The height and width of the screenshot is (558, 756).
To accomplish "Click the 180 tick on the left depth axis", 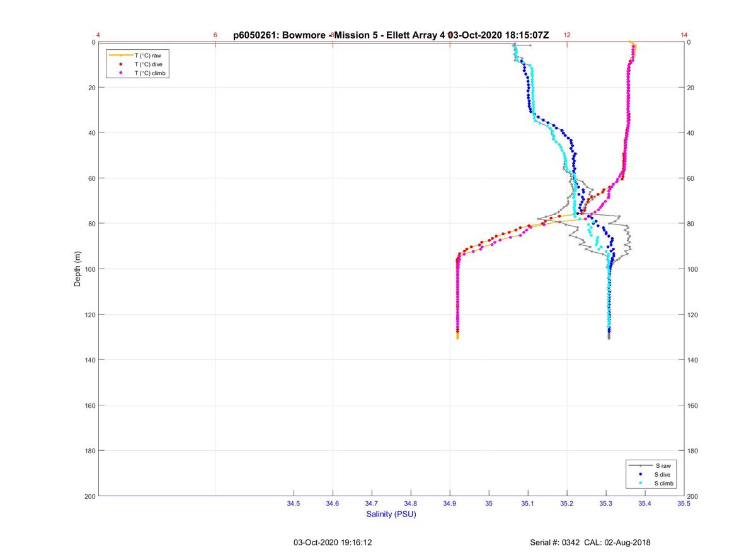I will point(89,451).
